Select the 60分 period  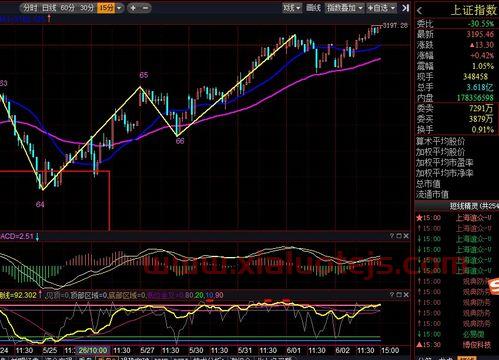(x=68, y=8)
